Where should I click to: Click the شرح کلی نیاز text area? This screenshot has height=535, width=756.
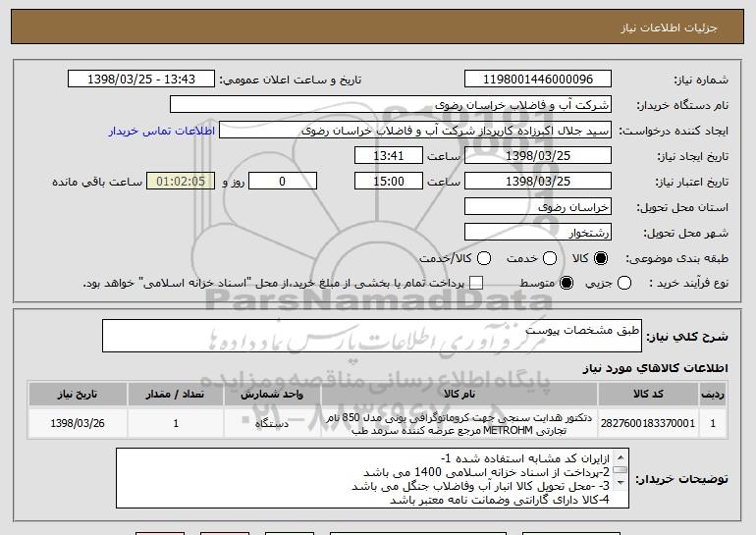pyautogui.click(x=372, y=336)
